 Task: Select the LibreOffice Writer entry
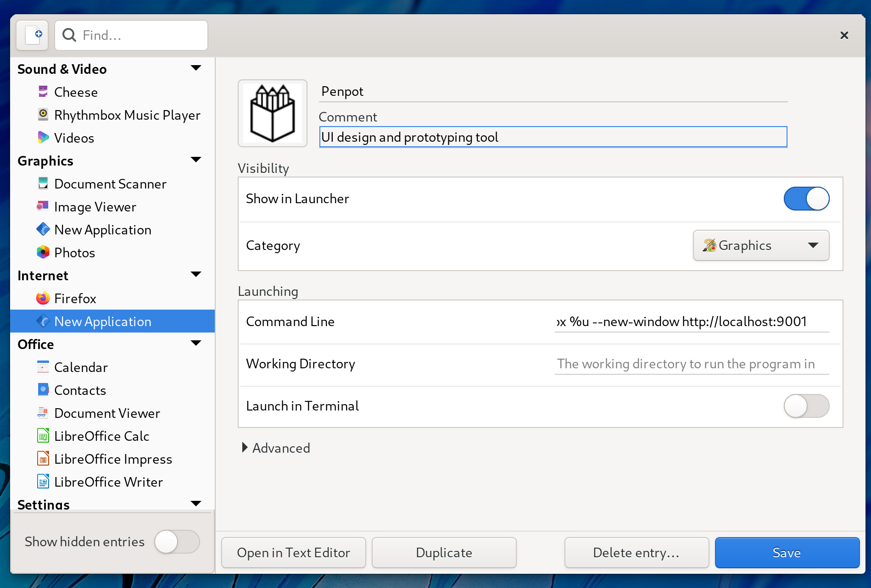(x=112, y=482)
